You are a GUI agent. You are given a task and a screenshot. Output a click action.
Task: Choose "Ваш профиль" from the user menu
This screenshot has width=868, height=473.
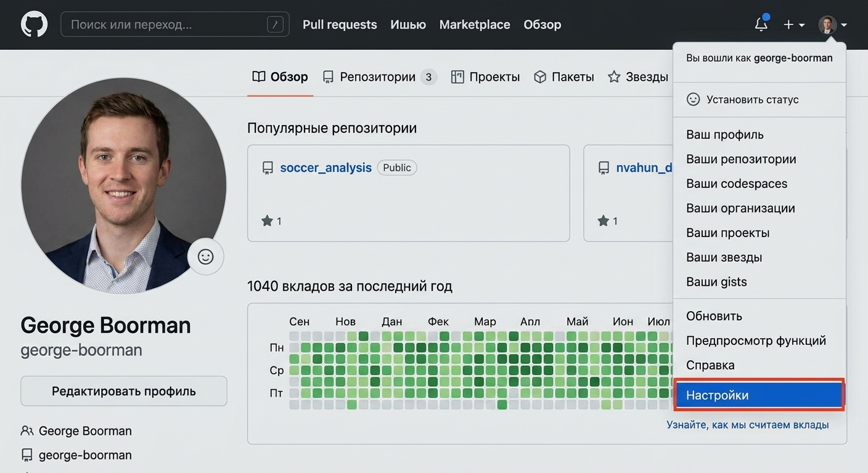tap(759, 134)
